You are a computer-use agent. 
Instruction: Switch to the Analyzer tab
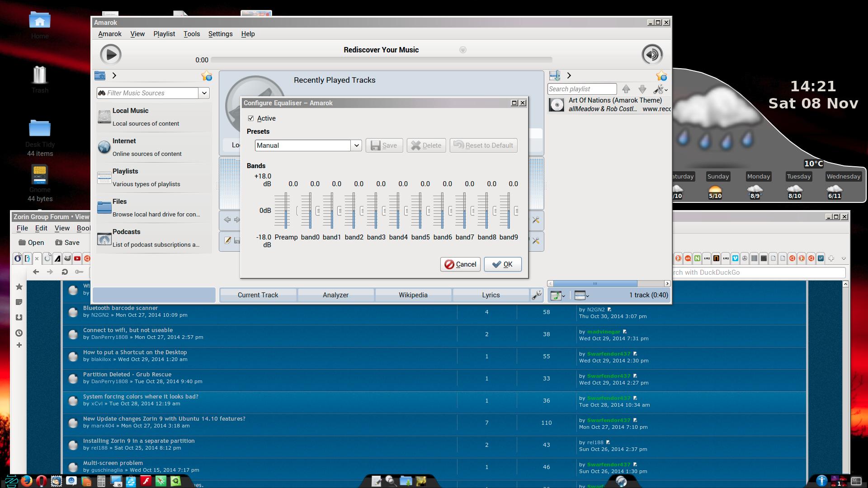point(335,295)
